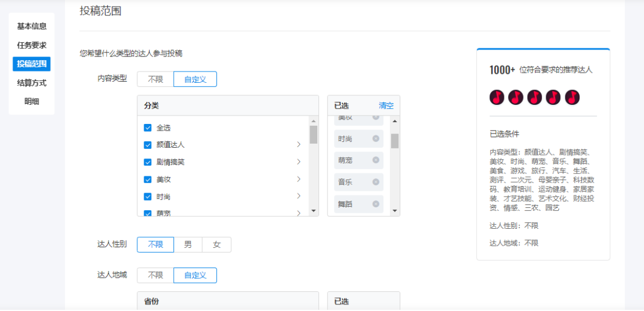Uncheck the 颜值达人 category

[x=148, y=145]
